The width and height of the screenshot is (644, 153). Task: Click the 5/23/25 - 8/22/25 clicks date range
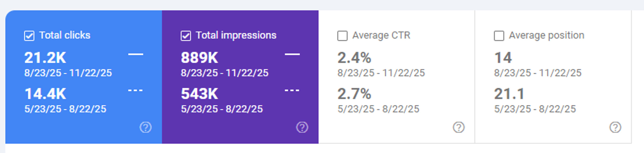pyautogui.click(x=66, y=109)
